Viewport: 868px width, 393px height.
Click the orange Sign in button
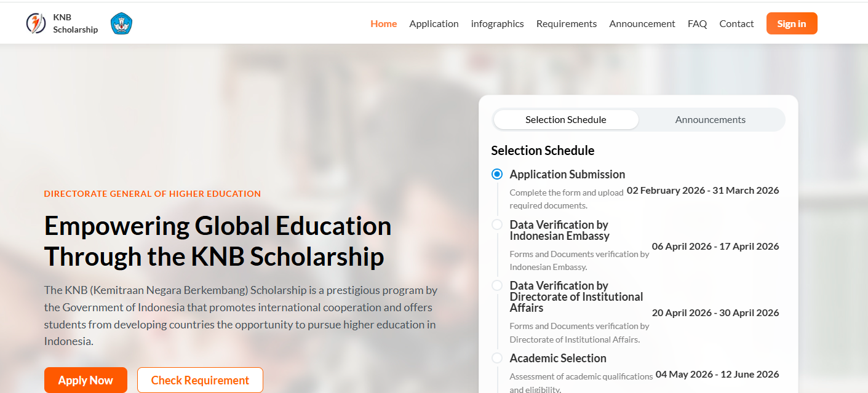click(x=792, y=23)
